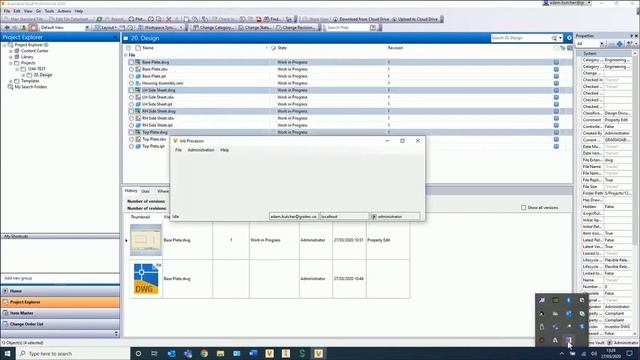Expand the Content Center tree node
This screenshot has width=640, height=360.
[x=11, y=51]
